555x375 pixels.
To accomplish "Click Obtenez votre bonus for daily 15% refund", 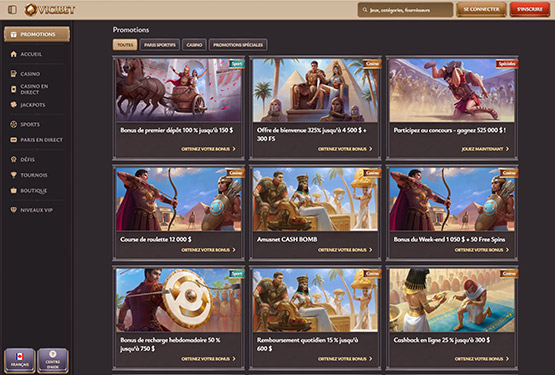I will coord(345,359).
